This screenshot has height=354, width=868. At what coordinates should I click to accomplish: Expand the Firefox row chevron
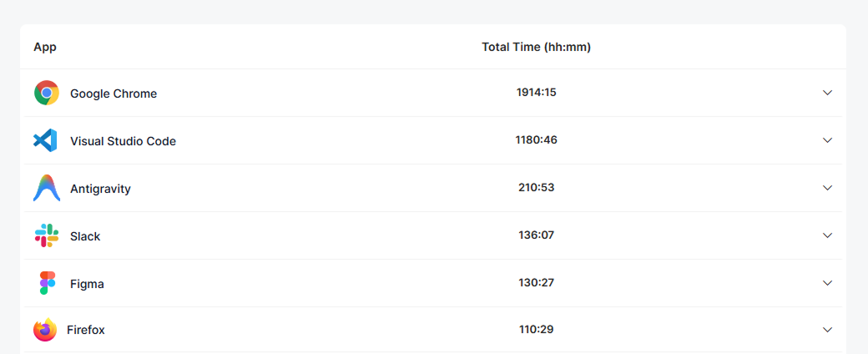827,330
